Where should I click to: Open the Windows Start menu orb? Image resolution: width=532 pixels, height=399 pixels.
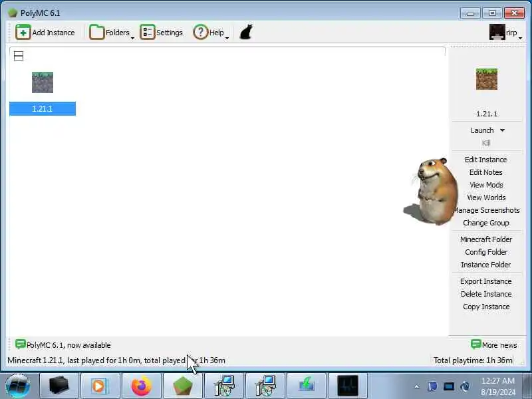click(x=18, y=386)
